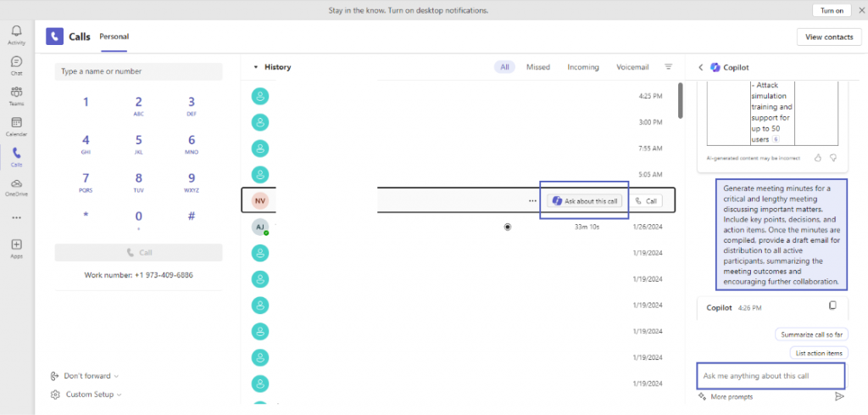Open call history filter icon
868x415 pixels.
point(669,66)
